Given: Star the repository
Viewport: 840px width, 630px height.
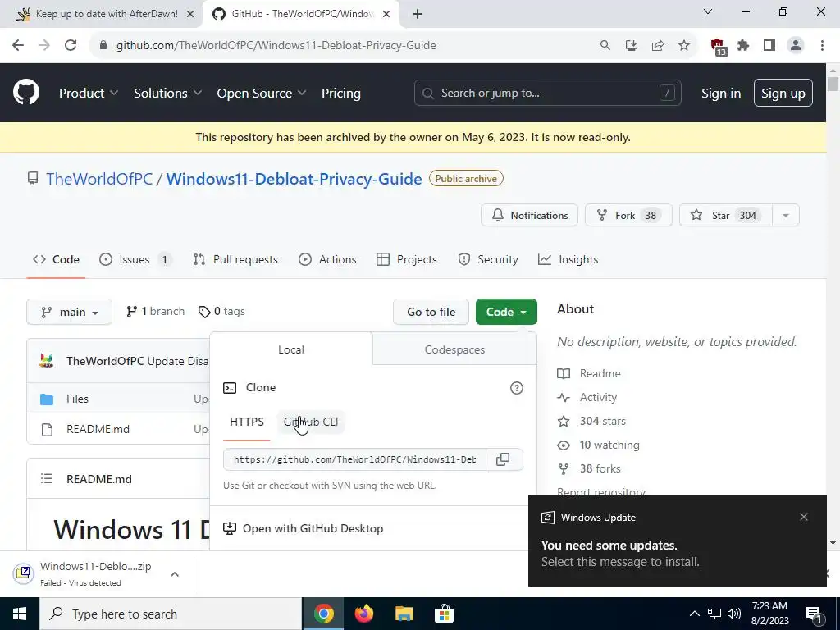Looking at the screenshot, I should (x=726, y=216).
